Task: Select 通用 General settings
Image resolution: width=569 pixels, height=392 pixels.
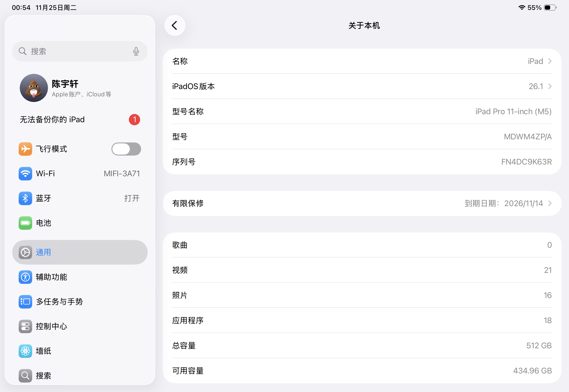Action: 79,252
